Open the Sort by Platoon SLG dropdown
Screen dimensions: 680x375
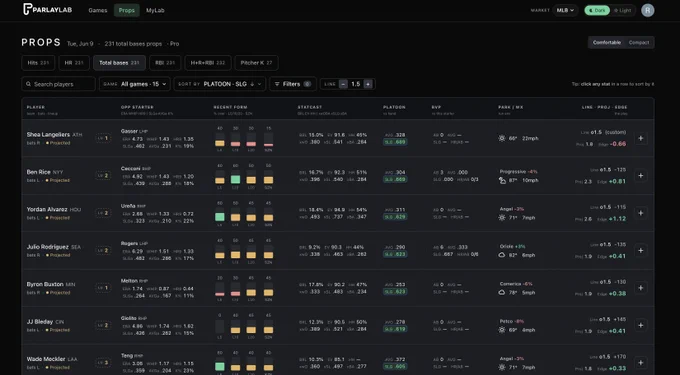click(220, 84)
